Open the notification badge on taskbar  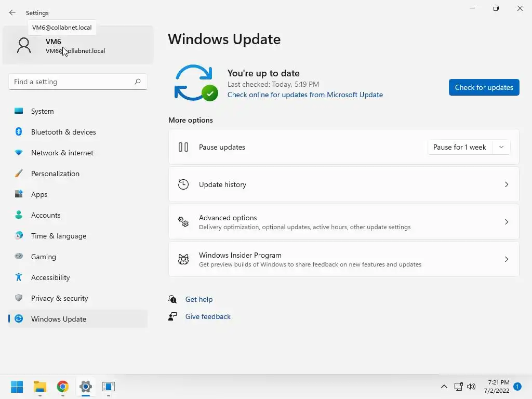(x=517, y=386)
